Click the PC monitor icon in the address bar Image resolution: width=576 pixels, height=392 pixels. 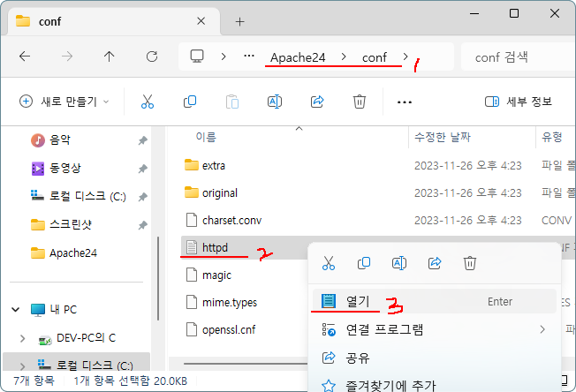point(197,57)
